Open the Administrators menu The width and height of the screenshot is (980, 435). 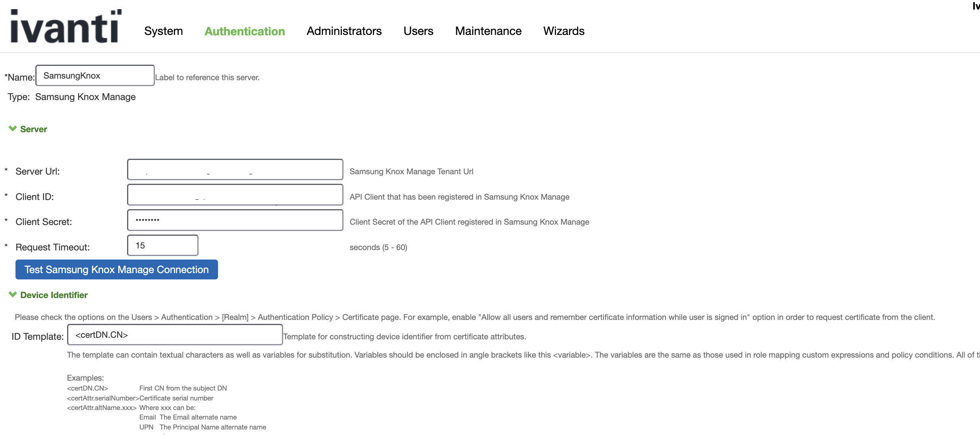[x=344, y=31]
